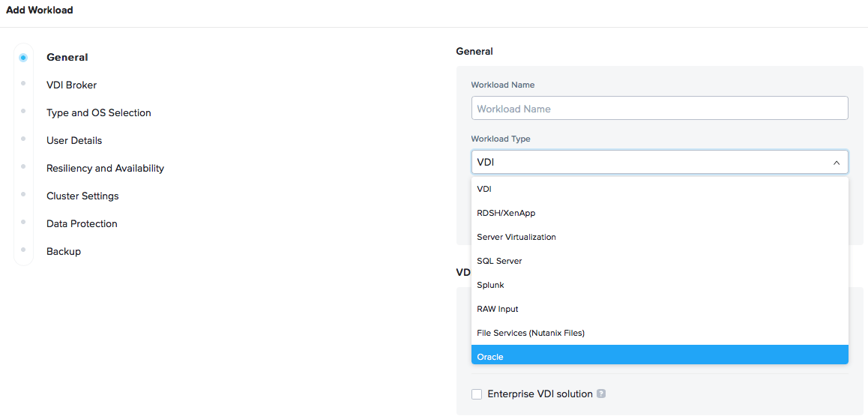Click the Workload Name input field
868x419 pixels.
pyautogui.click(x=659, y=109)
